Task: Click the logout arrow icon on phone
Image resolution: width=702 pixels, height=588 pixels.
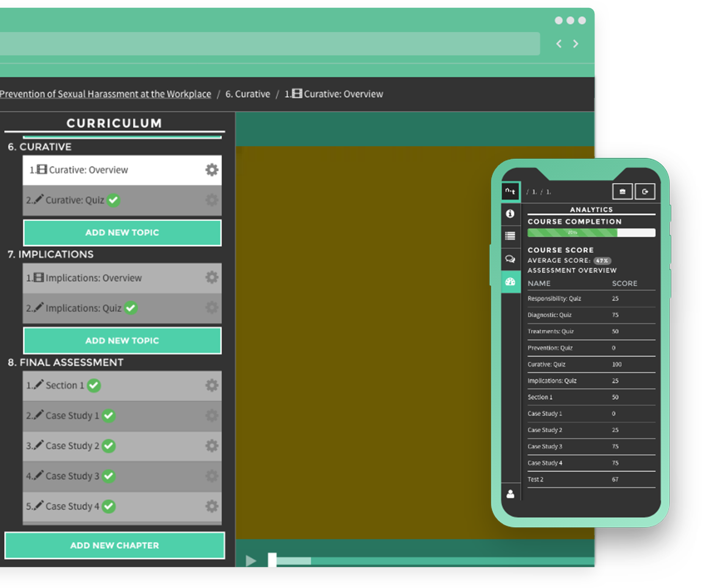Action: (x=645, y=192)
